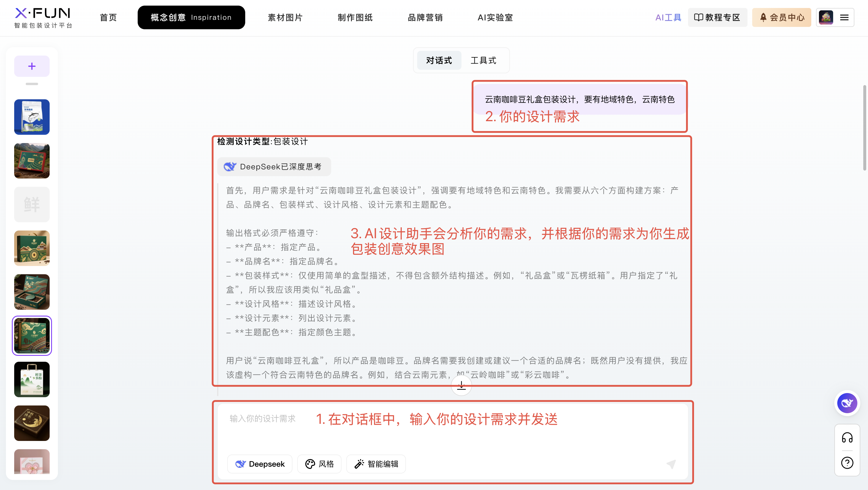Click the scroll-to-bottom arrow button
Viewport: 868px width, 490px height.
pyautogui.click(x=461, y=386)
